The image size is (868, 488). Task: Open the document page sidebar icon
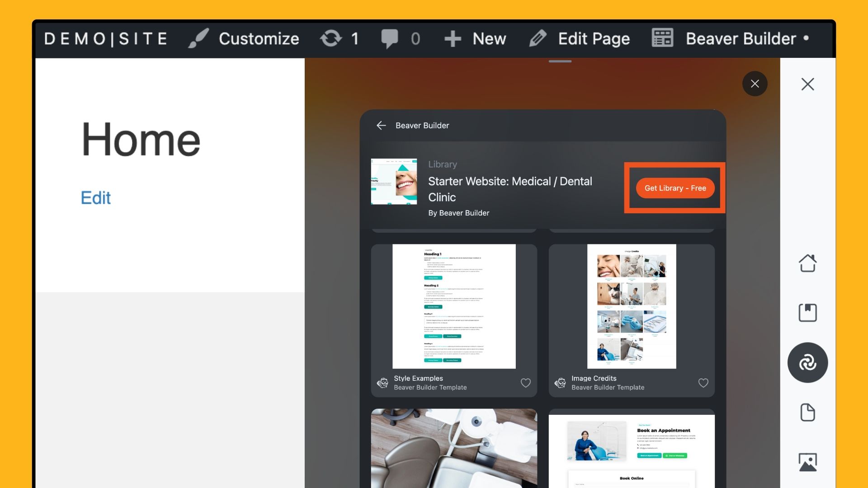807,412
